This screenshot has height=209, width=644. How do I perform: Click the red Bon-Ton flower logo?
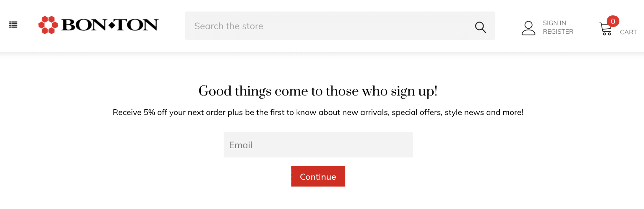pos(48,25)
